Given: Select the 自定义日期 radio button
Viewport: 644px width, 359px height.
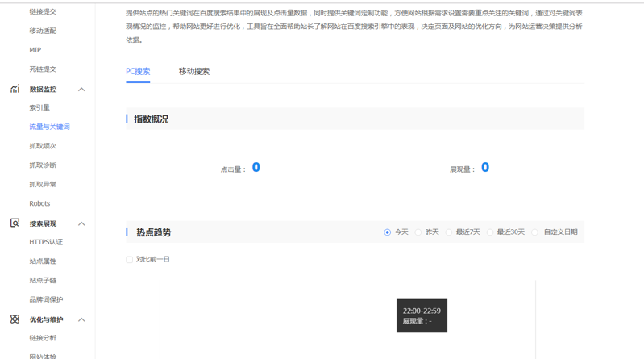Looking at the screenshot, I should 534,232.
